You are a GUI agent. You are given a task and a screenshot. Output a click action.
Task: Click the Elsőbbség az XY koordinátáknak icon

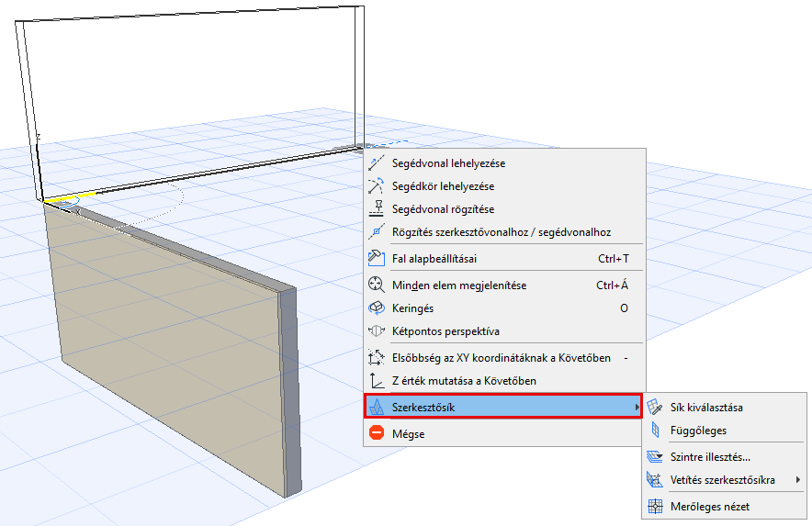[377, 358]
